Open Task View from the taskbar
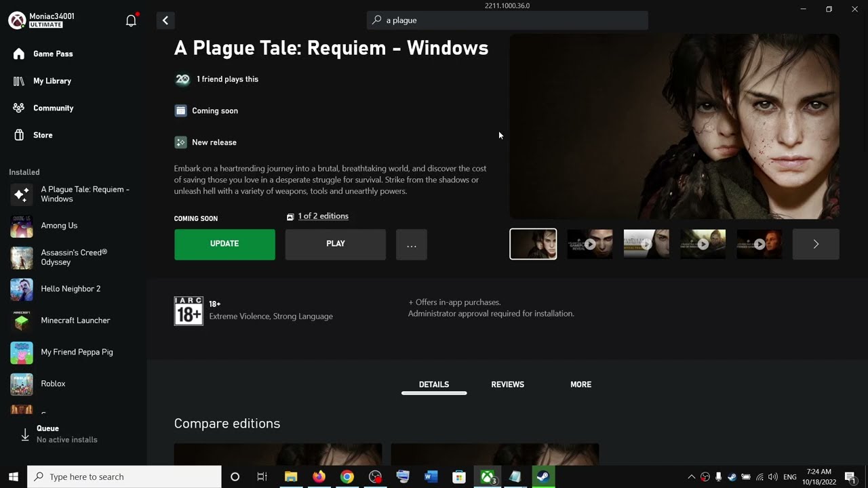The height and width of the screenshot is (488, 868). (x=262, y=476)
